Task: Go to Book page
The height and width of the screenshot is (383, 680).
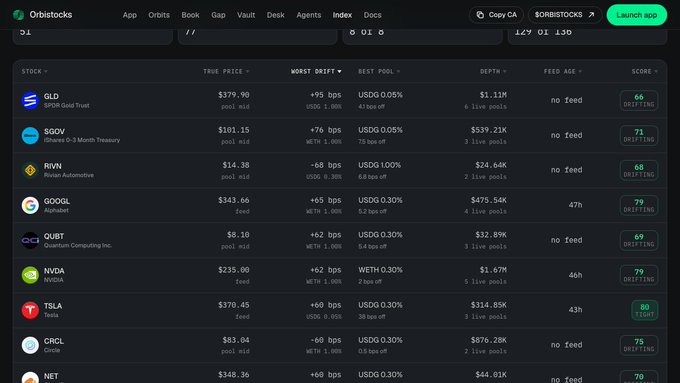Action: click(190, 15)
